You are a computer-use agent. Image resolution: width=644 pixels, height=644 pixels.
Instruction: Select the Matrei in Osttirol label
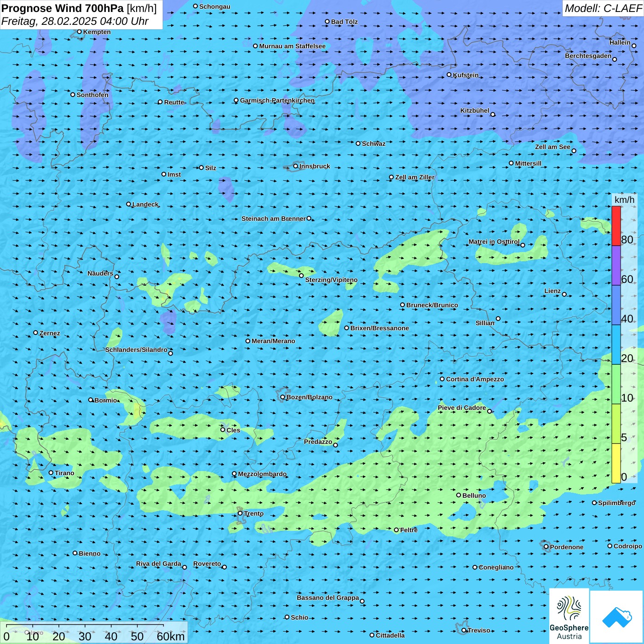tap(494, 241)
